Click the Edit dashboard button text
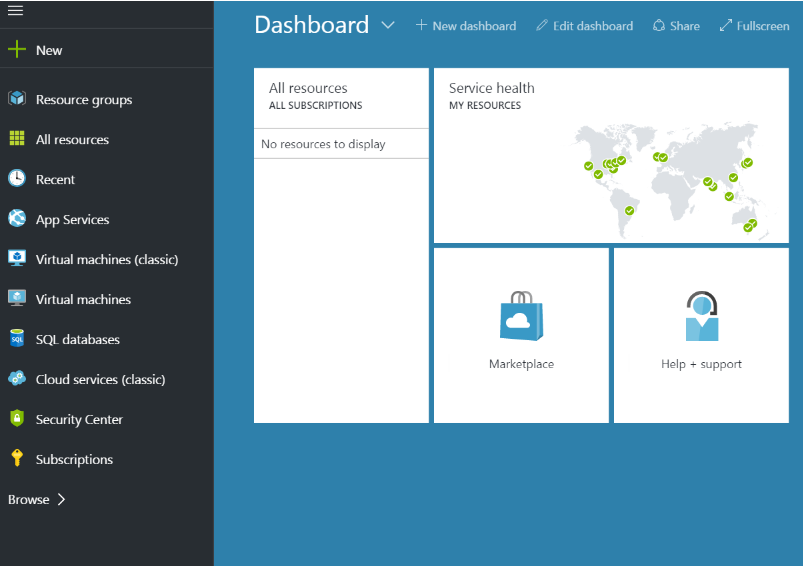803x566 pixels. (593, 26)
